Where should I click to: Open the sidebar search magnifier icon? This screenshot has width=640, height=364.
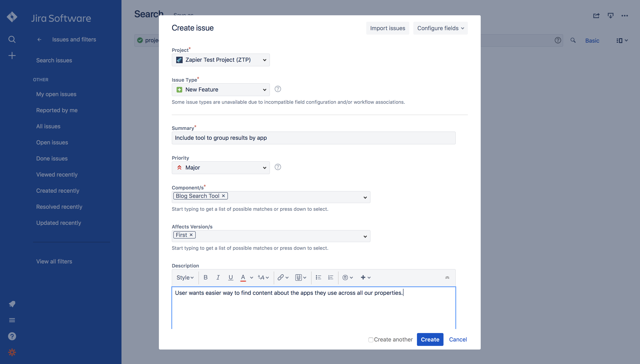[12, 39]
